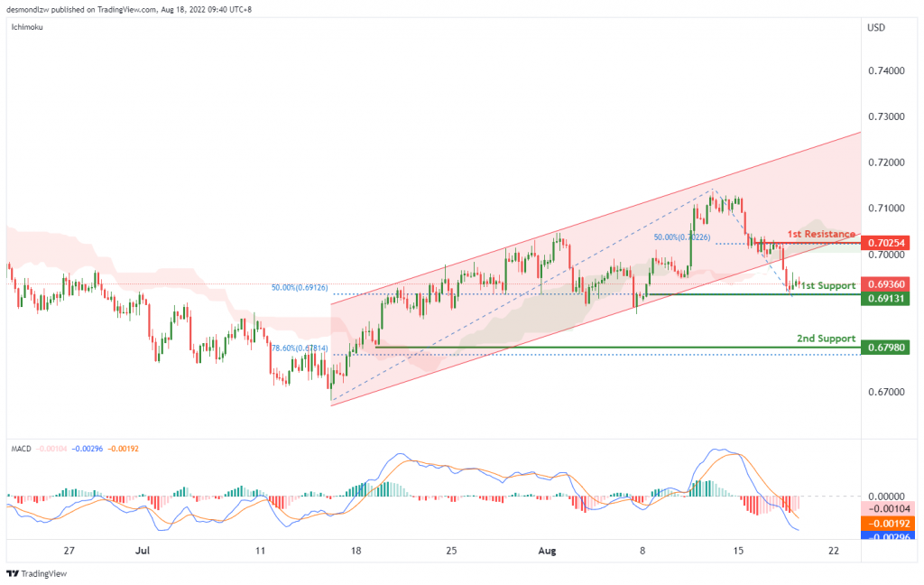Click the green 0.67980 price tag
This screenshot has height=585, width=924.
click(x=885, y=348)
